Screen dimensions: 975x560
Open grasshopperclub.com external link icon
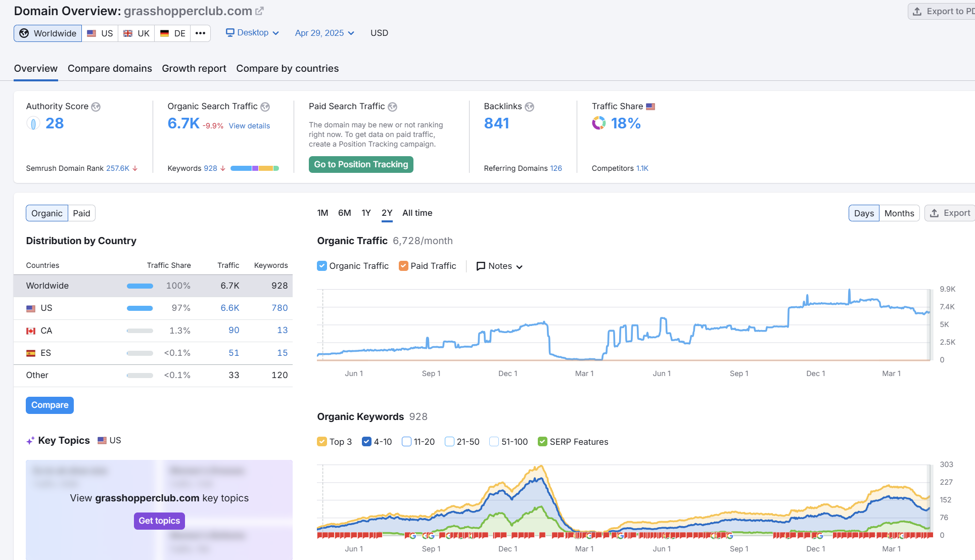259,11
